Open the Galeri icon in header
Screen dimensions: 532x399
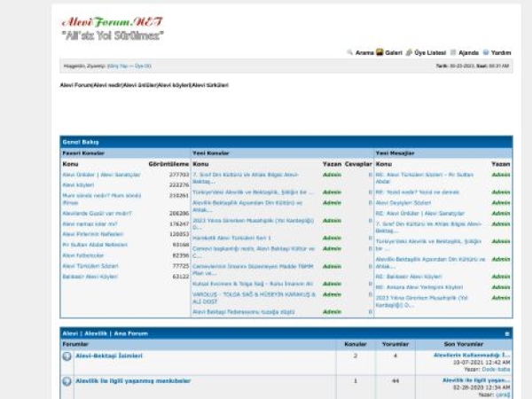click(379, 52)
